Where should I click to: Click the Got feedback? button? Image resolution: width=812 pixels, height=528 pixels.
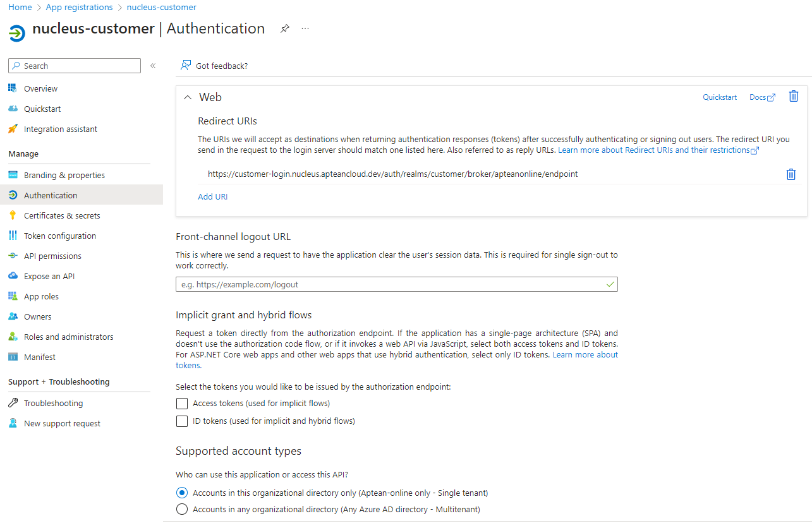pyautogui.click(x=214, y=66)
